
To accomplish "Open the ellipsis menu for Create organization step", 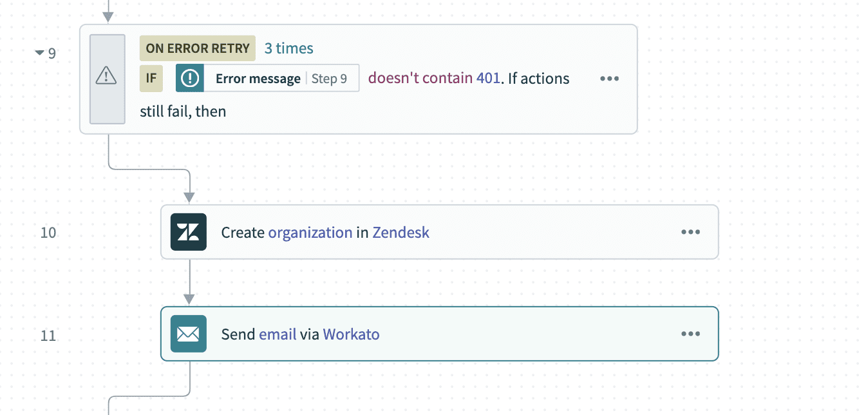I will [690, 232].
